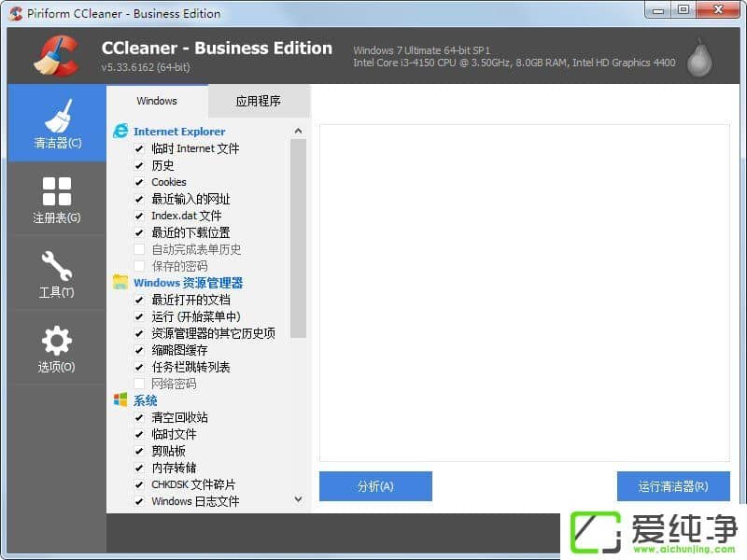Enable 保存的密码 checkbox
Viewport: 747px width, 560px height.
click(139, 266)
